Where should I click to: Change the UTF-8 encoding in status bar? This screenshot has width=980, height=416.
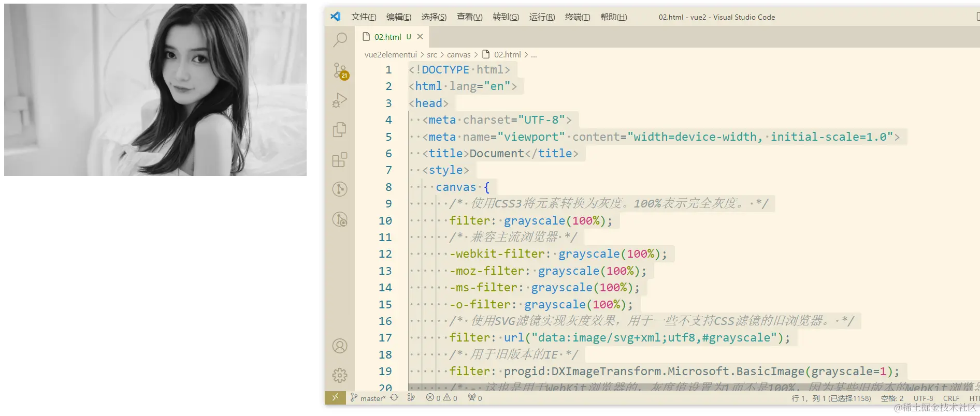click(x=924, y=398)
